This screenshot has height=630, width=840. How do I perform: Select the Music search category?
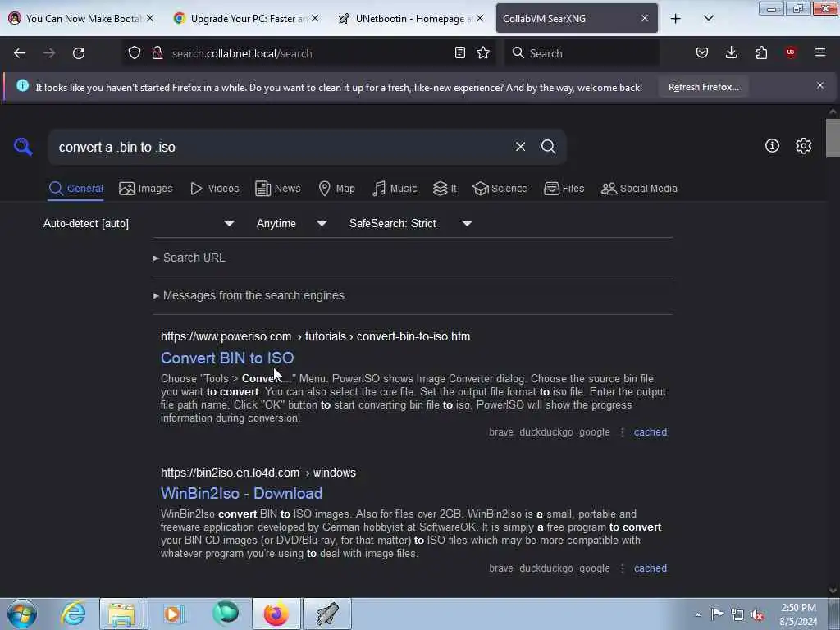tap(395, 189)
